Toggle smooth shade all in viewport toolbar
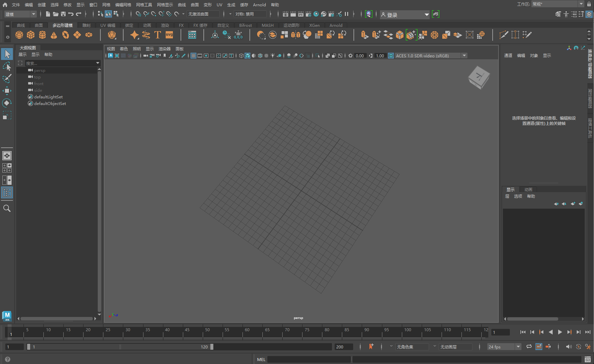Viewport: 594px width, 364px height. point(247,56)
